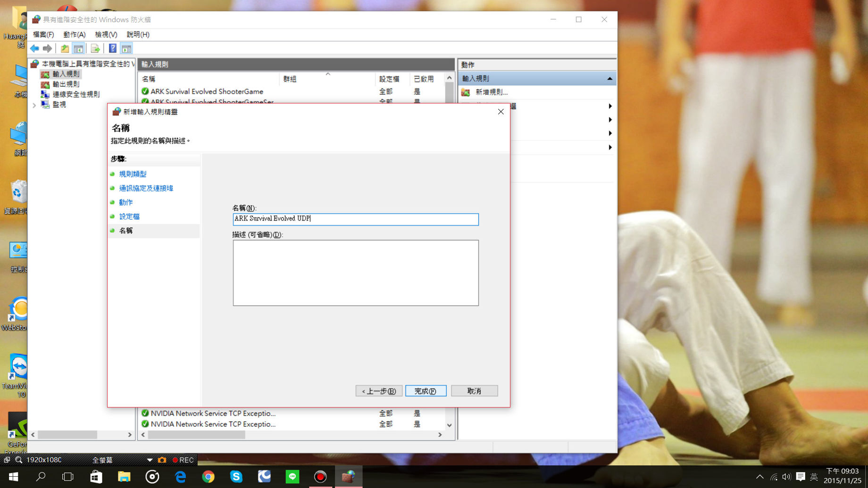
Task: Show hidden system tray icons
Action: pyautogui.click(x=759, y=477)
